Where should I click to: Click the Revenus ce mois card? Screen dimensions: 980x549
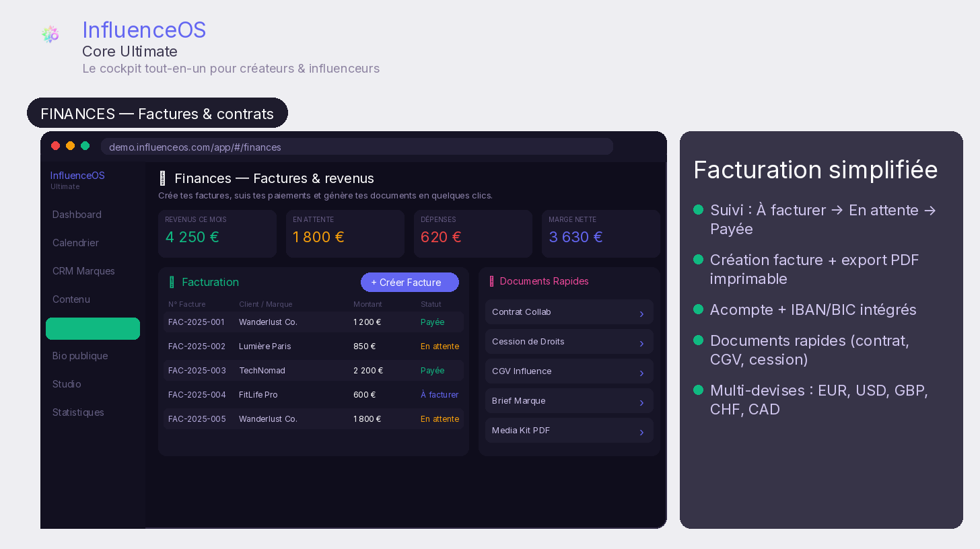(217, 233)
